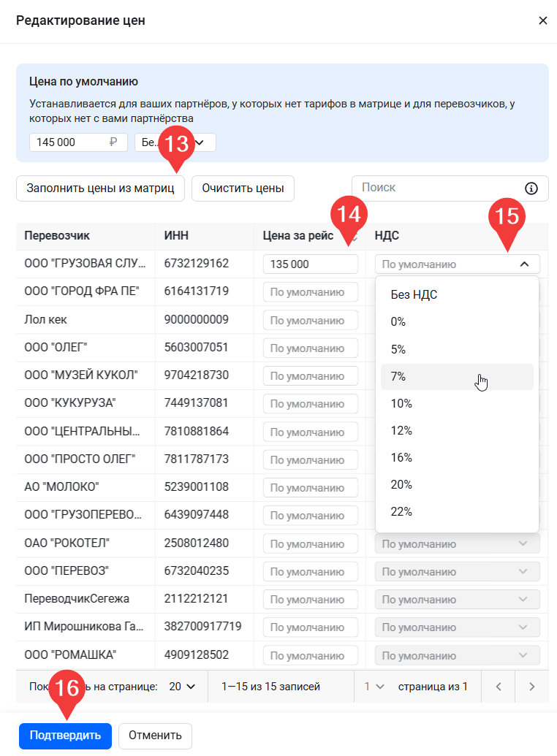Collapse the open НДС dropdown chevron
This screenshot has height=756, width=557.
click(x=524, y=264)
